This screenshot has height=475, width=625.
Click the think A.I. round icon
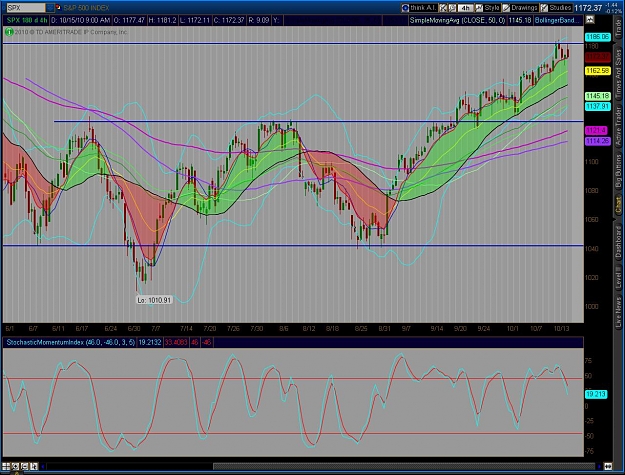point(405,8)
